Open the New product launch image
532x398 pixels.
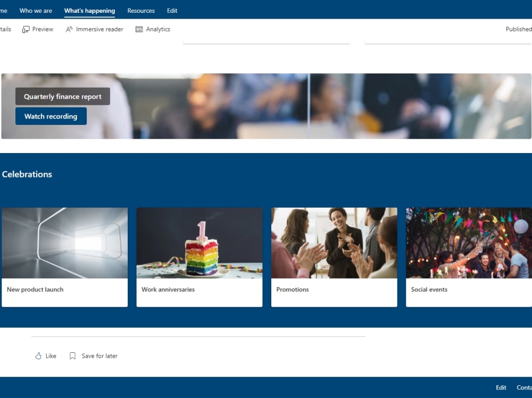[x=64, y=243]
